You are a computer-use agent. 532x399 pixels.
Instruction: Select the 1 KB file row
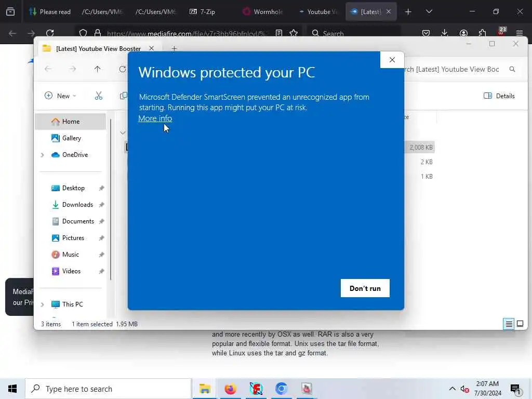tap(426, 177)
